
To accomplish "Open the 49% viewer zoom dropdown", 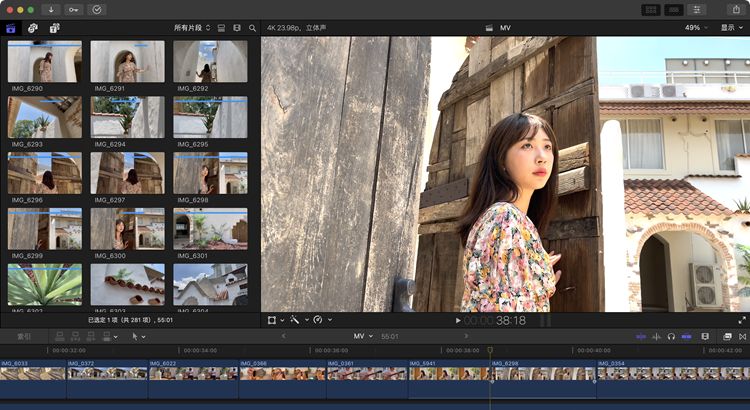I will (x=696, y=28).
